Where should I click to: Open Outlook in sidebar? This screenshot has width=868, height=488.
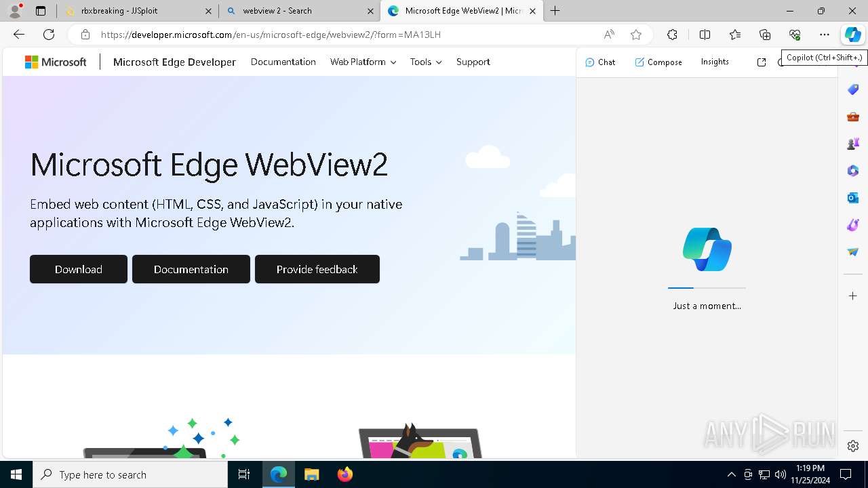[853, 198]
